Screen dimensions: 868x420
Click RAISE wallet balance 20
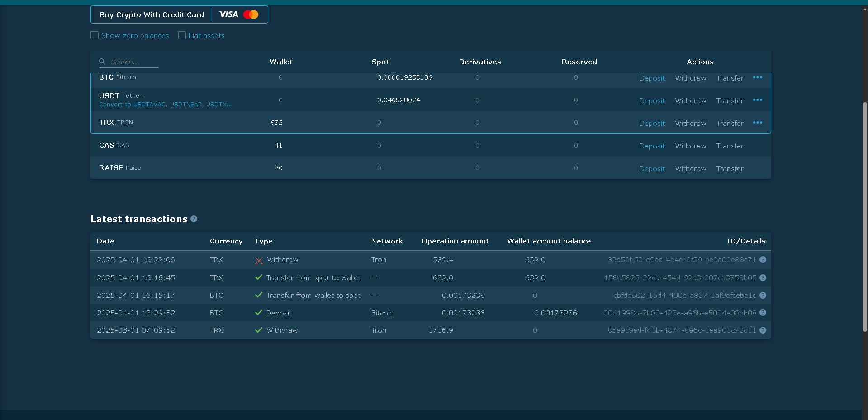click(278, 168)
